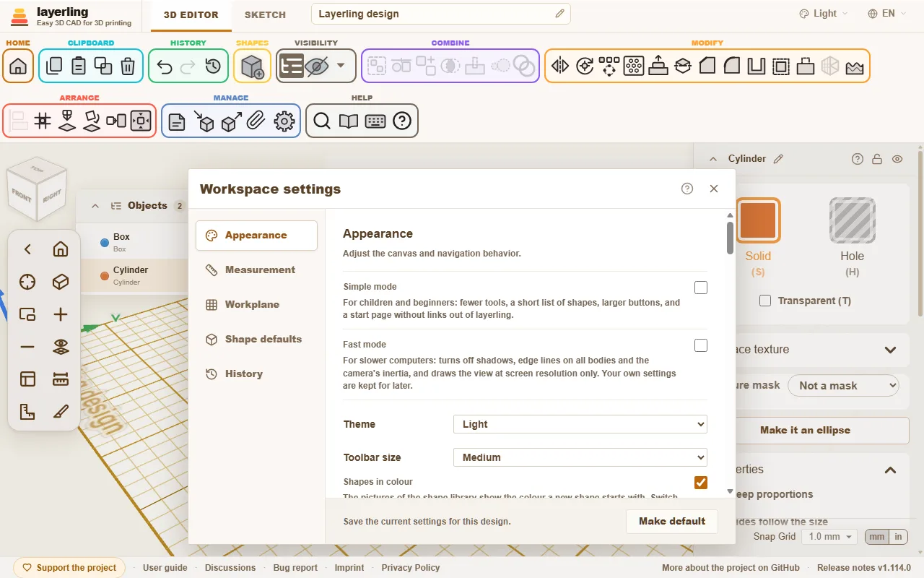The width and height of the screenshot is (924, 578).
Task: Click the Home toolbar icon
Action: 18,66
